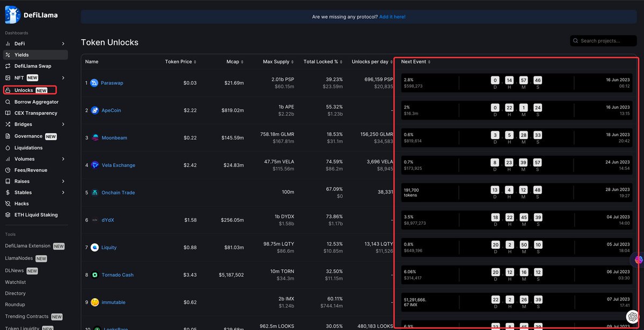Click the Liquity token logo
The width and height of the screenshot is (644, 330).
(x=94, y=247)
